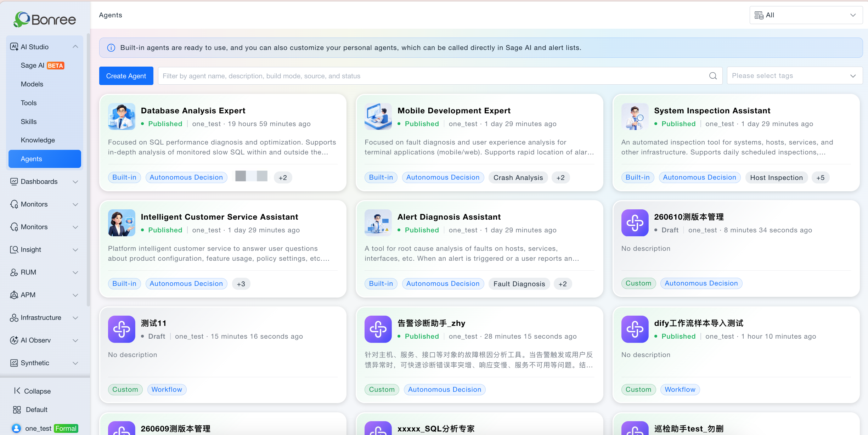
Task: Click the Collapse sidebar arrow icon
Action: pos(17,391)
